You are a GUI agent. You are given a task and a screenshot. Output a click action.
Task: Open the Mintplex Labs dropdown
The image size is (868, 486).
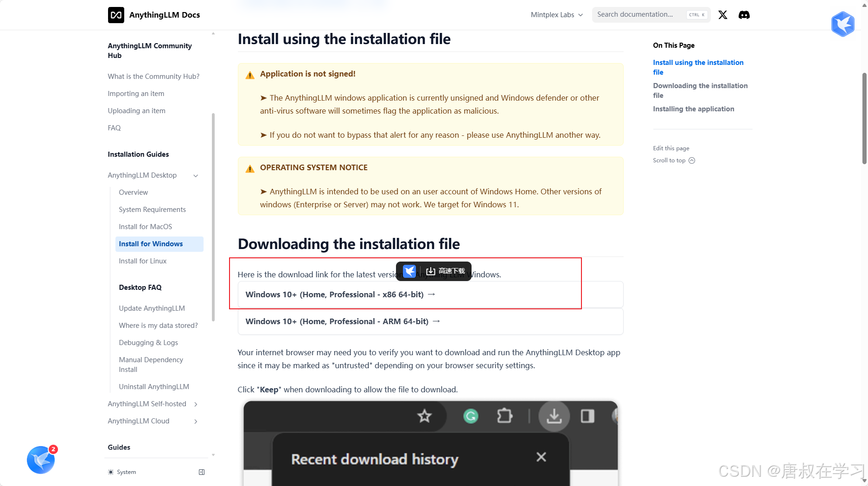tap(556, 15)
